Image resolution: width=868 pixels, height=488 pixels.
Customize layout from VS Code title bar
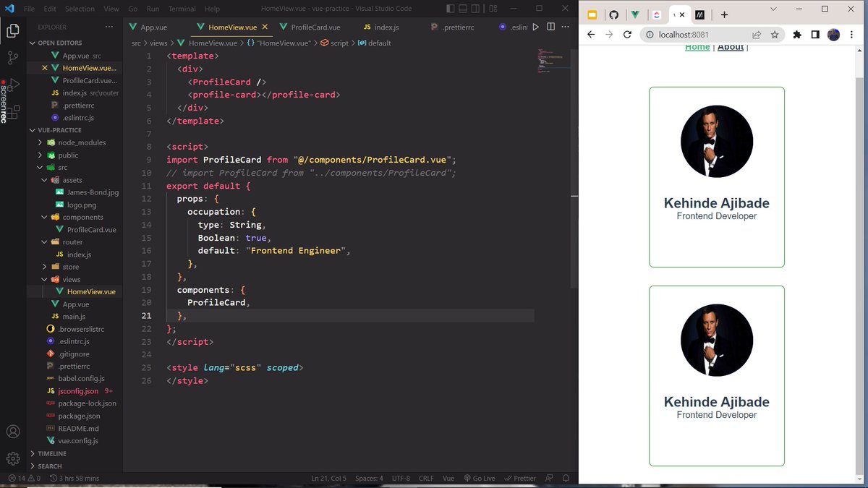(x=493, y=9)
